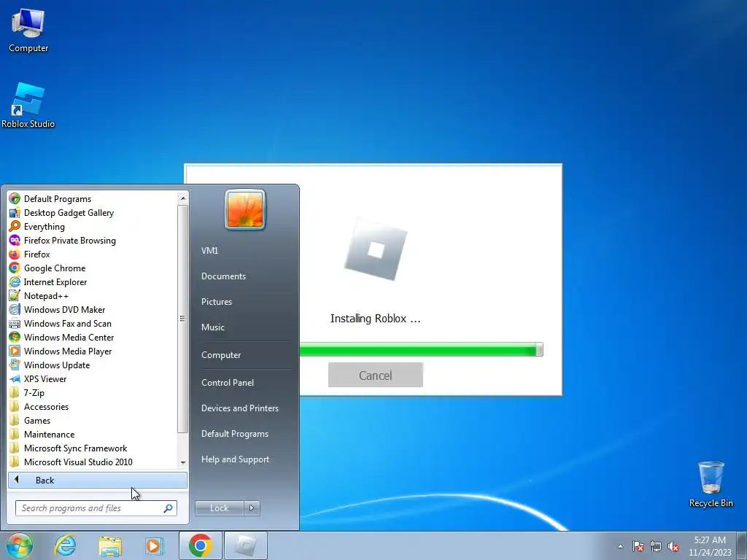The height and width of the screenshot is (560, 747).
Task: Open Notepad++ from the programs list
Action: (93, 296)
